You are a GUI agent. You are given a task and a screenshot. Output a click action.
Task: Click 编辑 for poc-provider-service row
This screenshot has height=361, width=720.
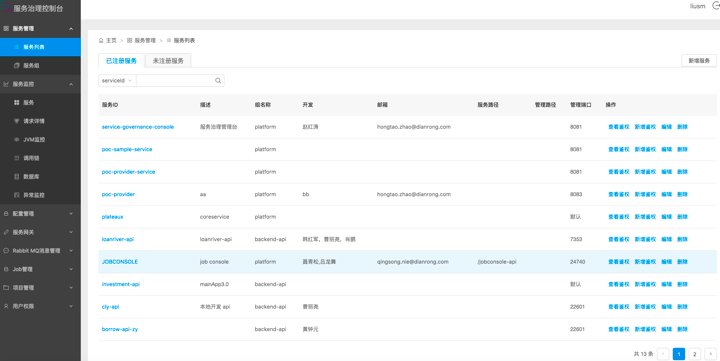(667, 172)
